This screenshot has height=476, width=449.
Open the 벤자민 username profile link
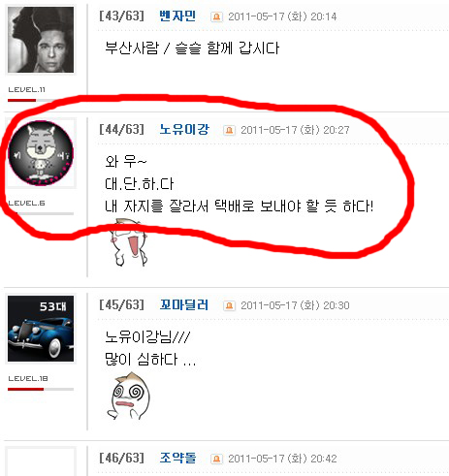177,16
